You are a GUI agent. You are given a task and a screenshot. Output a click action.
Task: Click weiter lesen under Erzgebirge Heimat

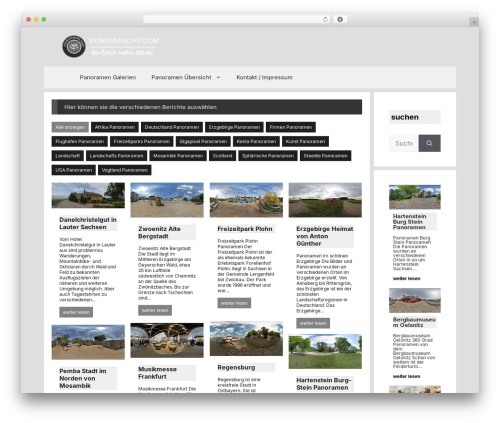click(313, 323)
